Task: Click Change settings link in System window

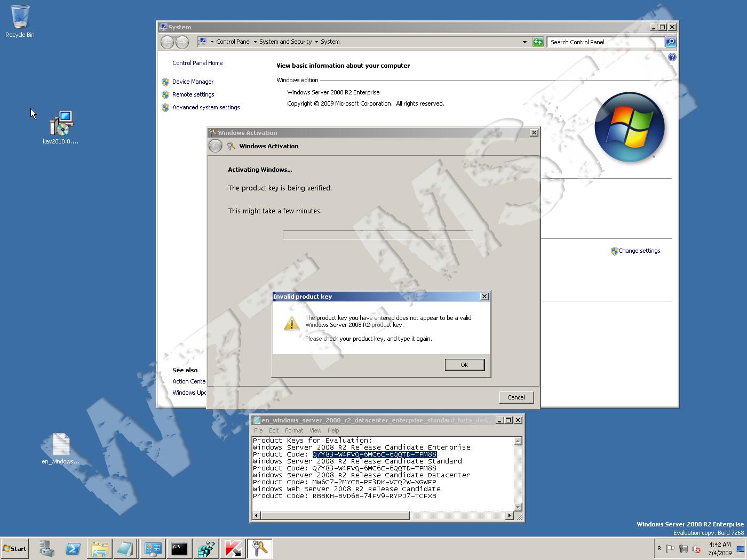Action: (x=639, y=251)
